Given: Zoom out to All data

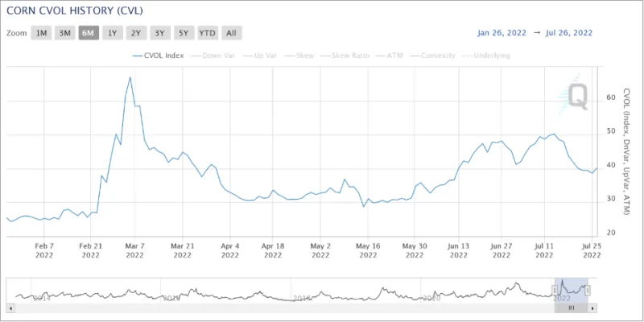Looking at the screenshot, I should tap(231, 33).
